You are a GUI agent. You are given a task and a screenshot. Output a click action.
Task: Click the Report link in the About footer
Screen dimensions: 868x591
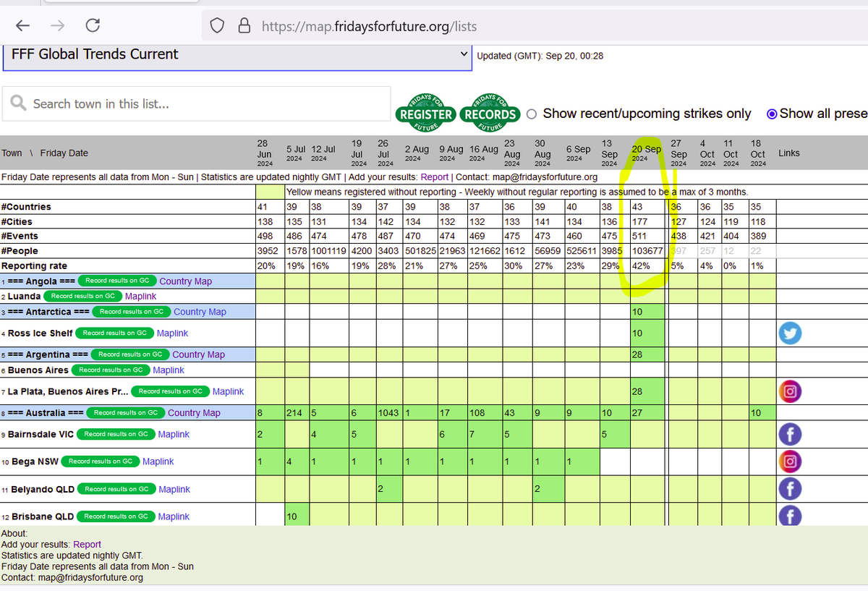coord(87,545)
